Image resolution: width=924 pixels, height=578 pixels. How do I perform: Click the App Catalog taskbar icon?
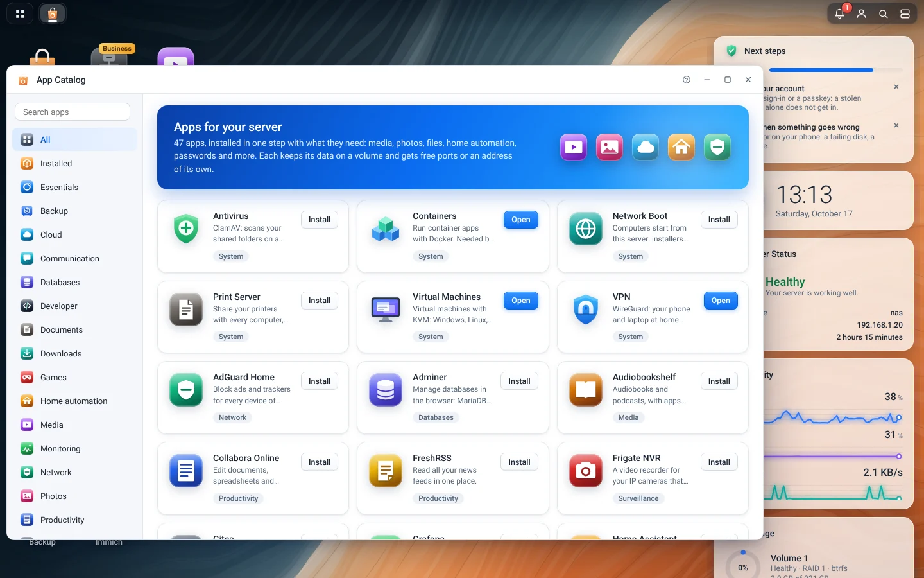(53, 13)
